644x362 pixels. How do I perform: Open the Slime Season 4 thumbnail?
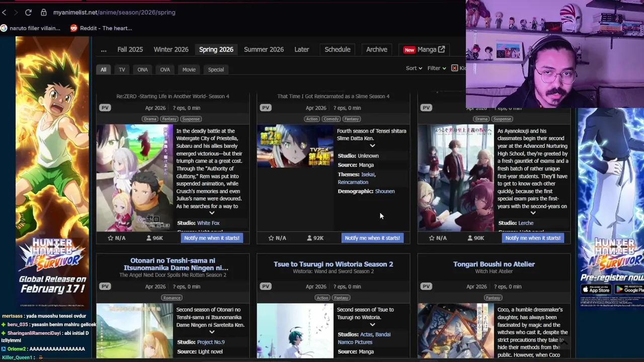tap(295, 146)
